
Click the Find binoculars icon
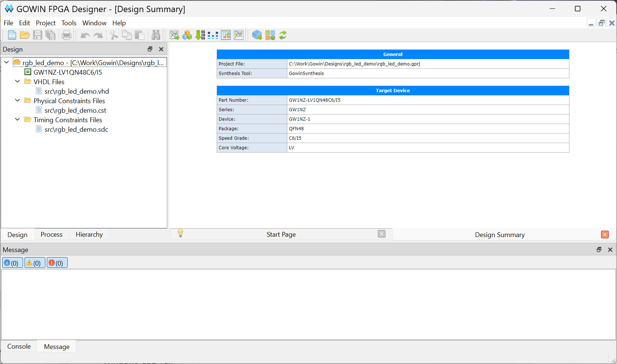[x=156, y=35]
